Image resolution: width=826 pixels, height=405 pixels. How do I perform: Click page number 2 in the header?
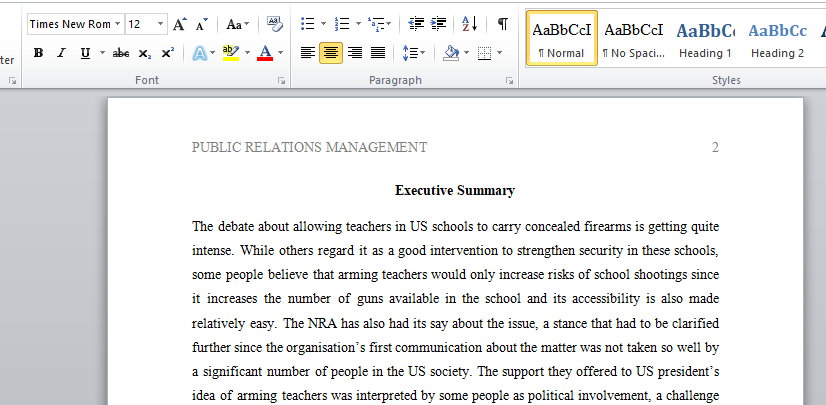[x=715, y=147]
